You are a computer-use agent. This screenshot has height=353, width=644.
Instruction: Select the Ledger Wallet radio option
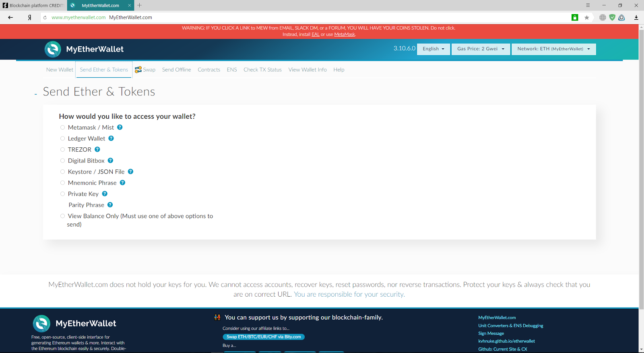62,138
